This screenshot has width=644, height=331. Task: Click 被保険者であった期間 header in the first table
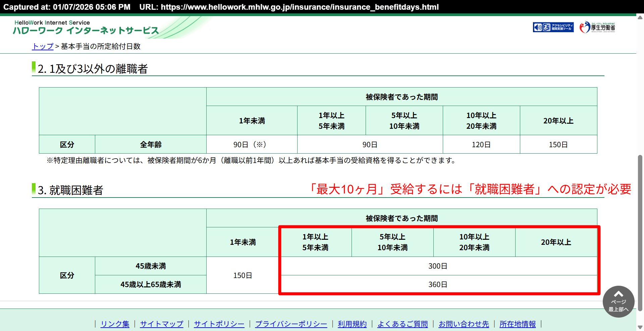tap(402, 97)
